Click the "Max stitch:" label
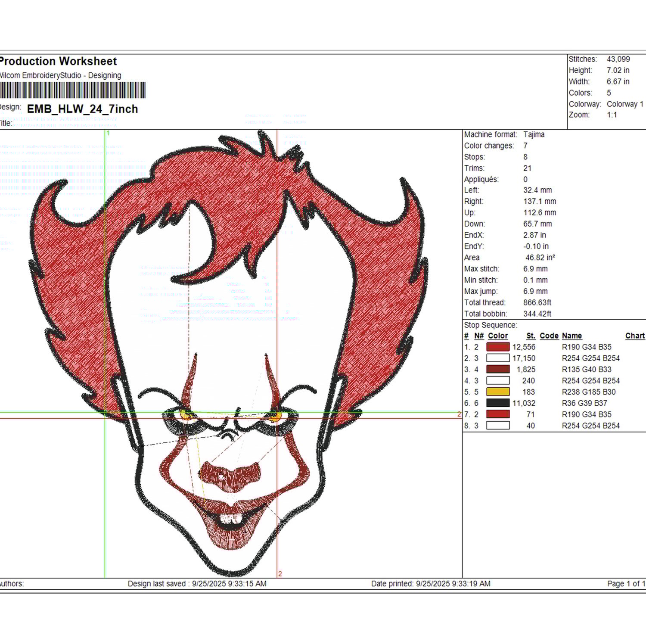Screen dimensions: 646x644 pyautogui.click(x=482, y=269)
